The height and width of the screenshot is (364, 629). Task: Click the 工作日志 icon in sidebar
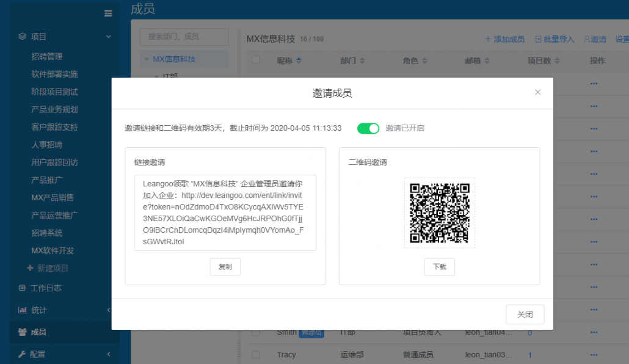tap(23, 288)
